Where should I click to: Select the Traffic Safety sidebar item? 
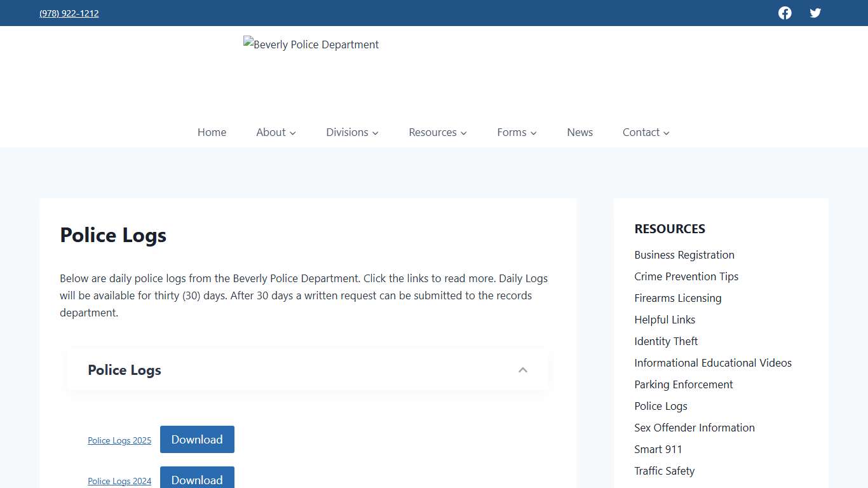[x=664, y=471]
